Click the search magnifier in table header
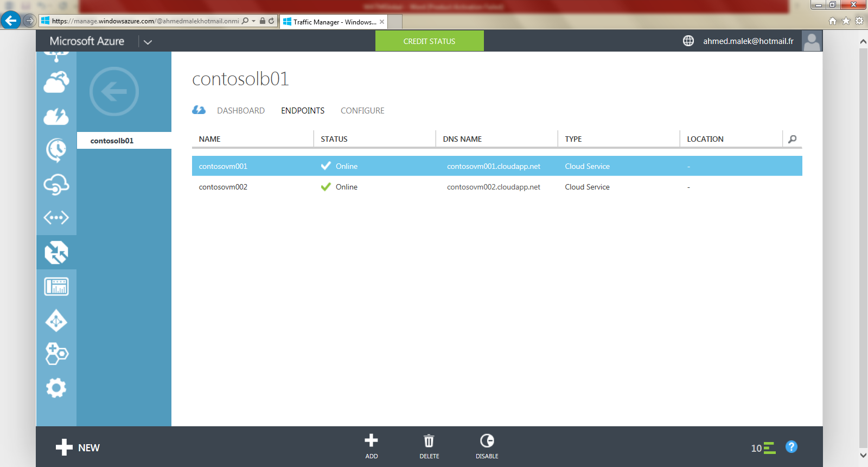The image size is (868, 467). pyautogui.click(x=793, y=139)
